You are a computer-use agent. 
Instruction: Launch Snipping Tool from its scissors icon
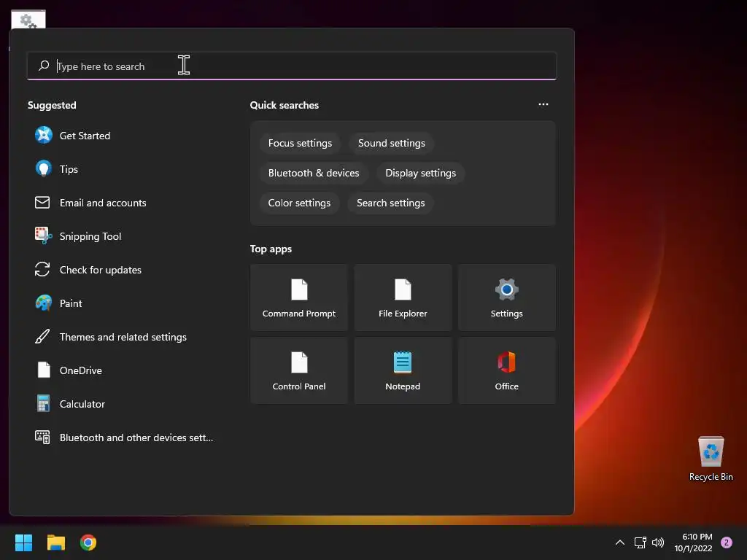43,236
